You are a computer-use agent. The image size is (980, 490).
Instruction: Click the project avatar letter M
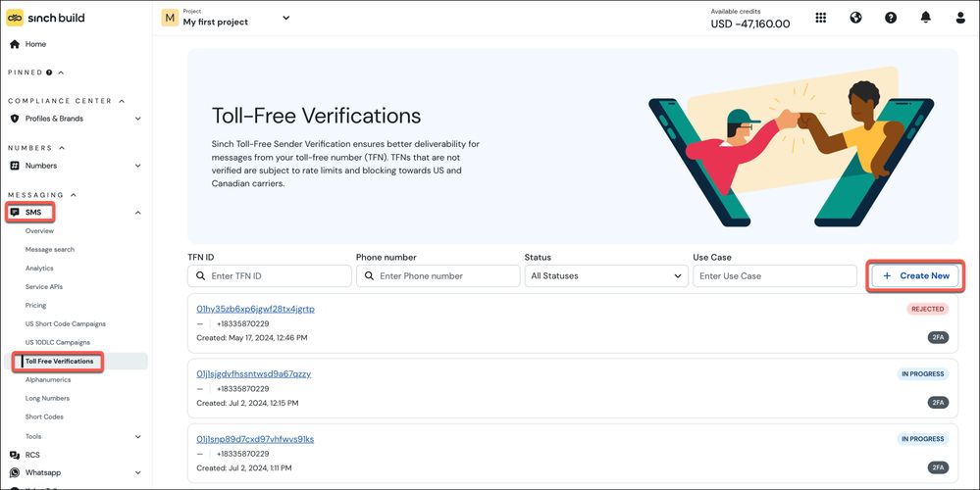[x=170, y=18]
